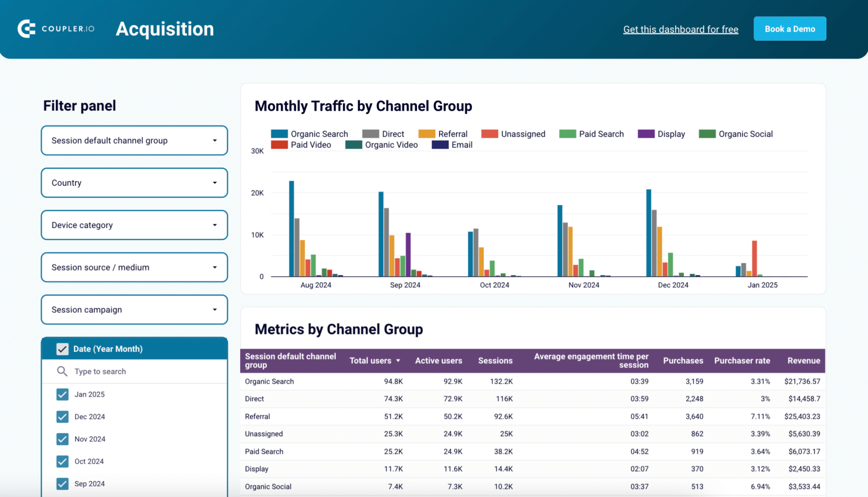Viewport: 868px width, 497px height.
Task: Click the Book a Demo button
Action: pyautogui.click(x=789, y=28)
